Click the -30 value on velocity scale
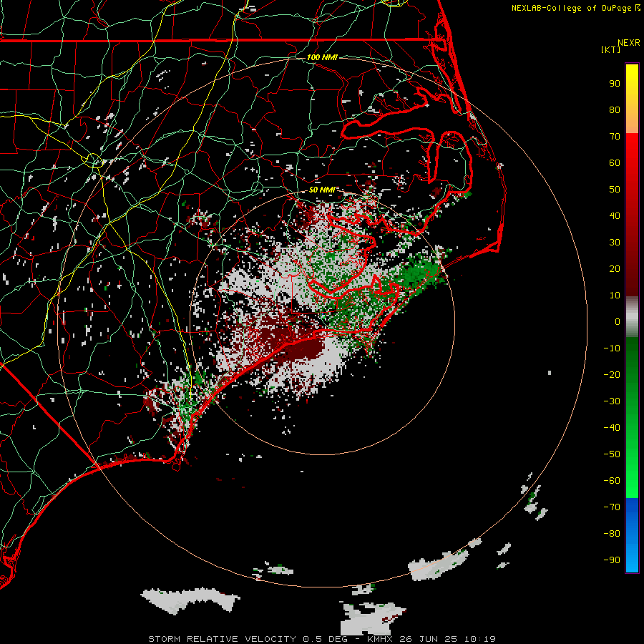The height and width of the screenshot is (644, 644). [x=612, y=401]
